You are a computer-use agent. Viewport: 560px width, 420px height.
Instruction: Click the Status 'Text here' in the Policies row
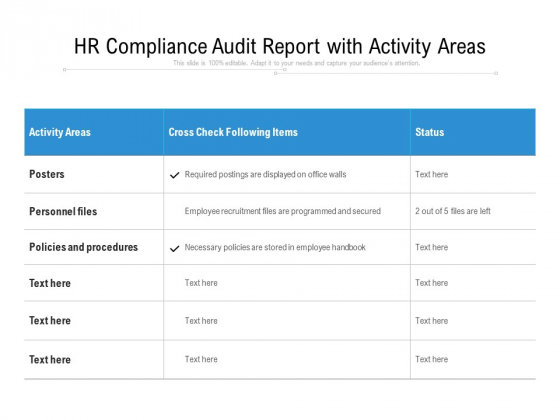431,247
